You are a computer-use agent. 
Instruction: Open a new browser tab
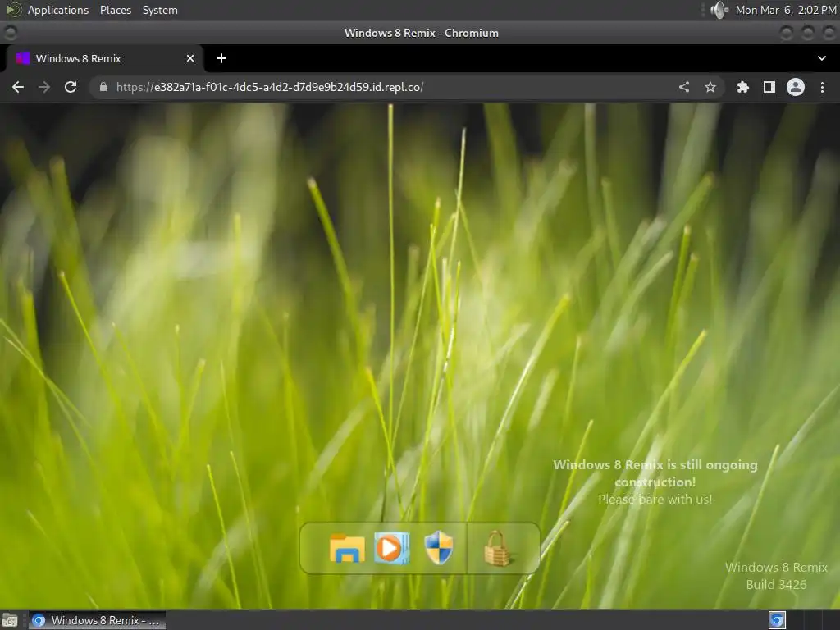(221, 58)
